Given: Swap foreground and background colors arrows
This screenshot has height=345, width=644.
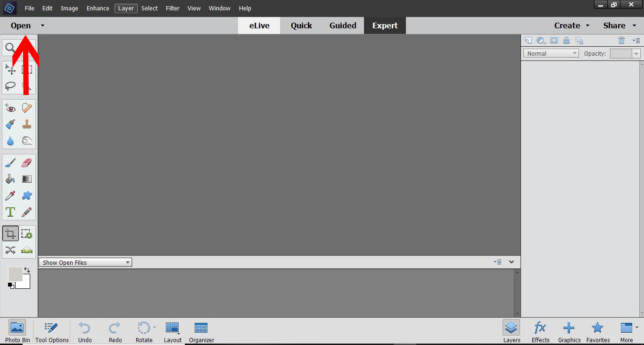Looking at the screenshot, I should tap(27, 270).
